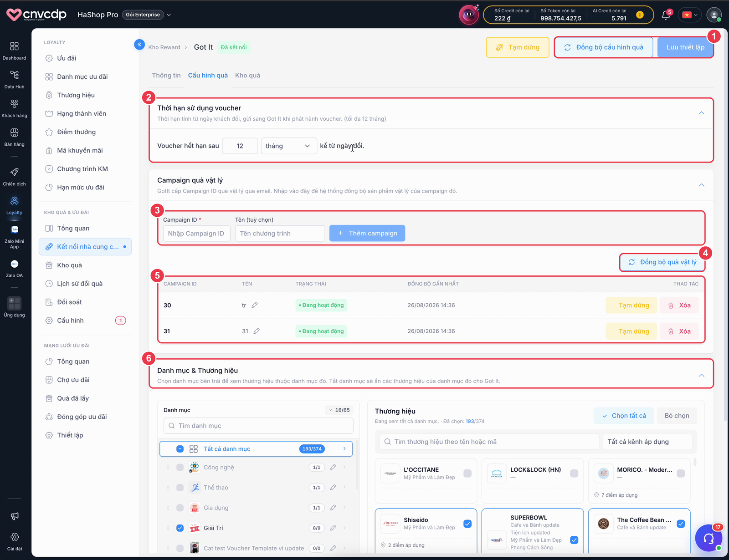The width and height of the screenshot is (729, 560).
Task: Check the L'OCCITANE brand checkbox
Action: 467,473
